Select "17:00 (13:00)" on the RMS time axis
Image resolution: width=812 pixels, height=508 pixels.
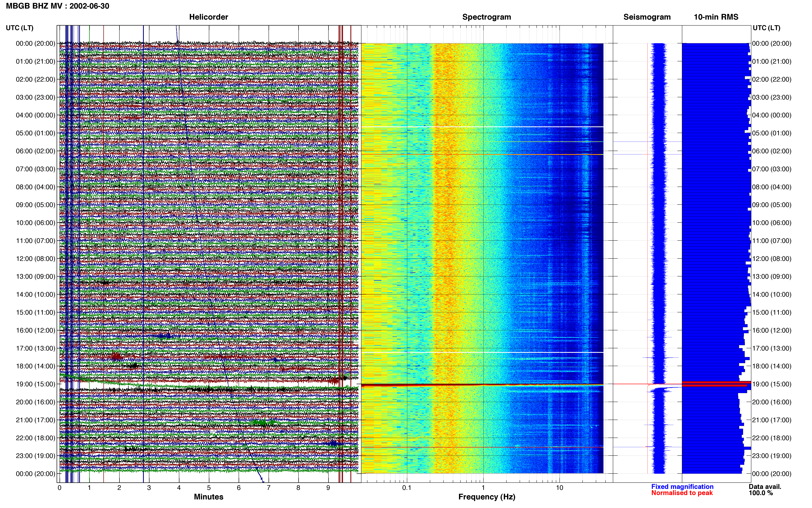coord(772,348)
